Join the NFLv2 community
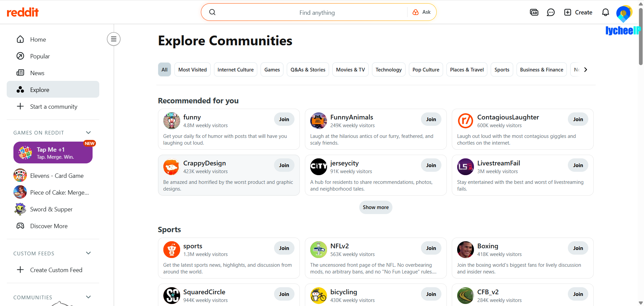Image resolution: width=644 pixels, height=306 pixels. (x=431, y=248)
